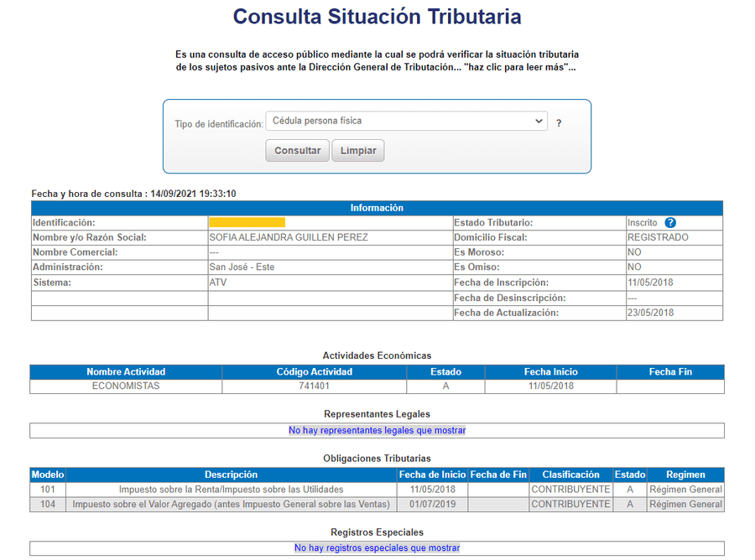Click activity code 741401
755x560 pixels.
pos(314,386)
